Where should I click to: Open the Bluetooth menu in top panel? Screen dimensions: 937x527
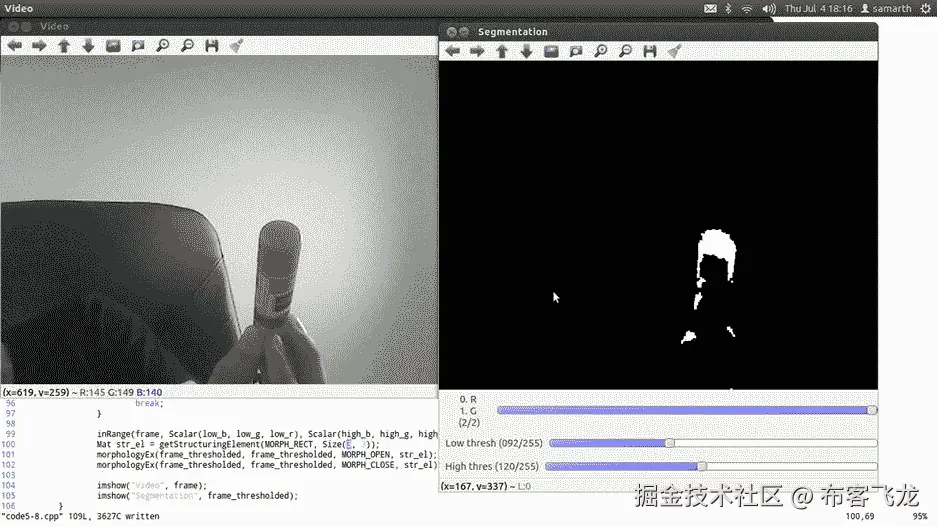pos(728,8)
